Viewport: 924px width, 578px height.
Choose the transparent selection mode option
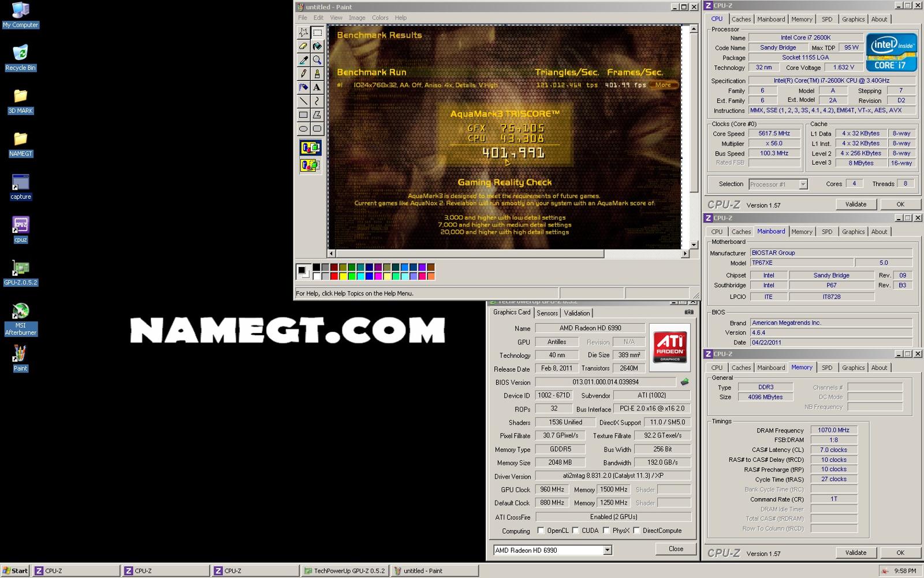(x=310, y=165)
